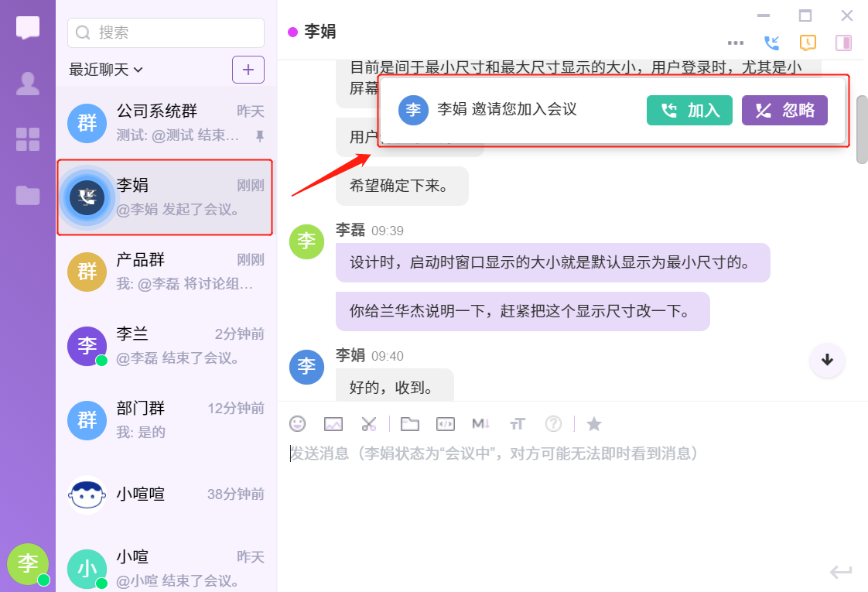Click the chat list search box
The width and height of the screenshot is (868, 592).
(x=166, y=33)
